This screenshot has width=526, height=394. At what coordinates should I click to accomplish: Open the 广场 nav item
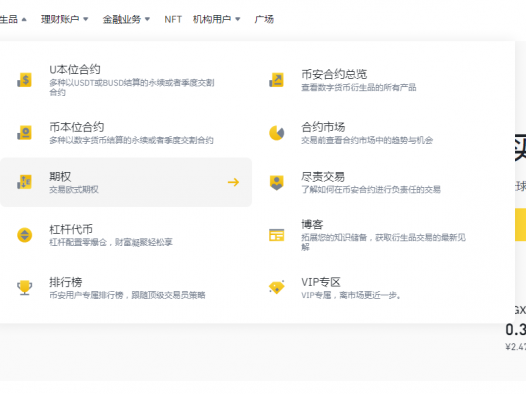click(264, 19)
